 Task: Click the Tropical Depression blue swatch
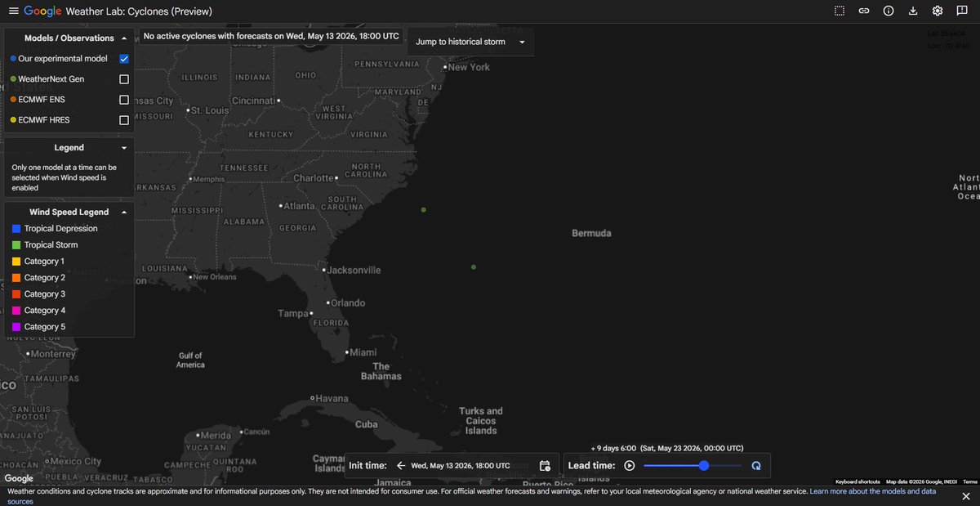pyautogui.click(x=16, y=229)
